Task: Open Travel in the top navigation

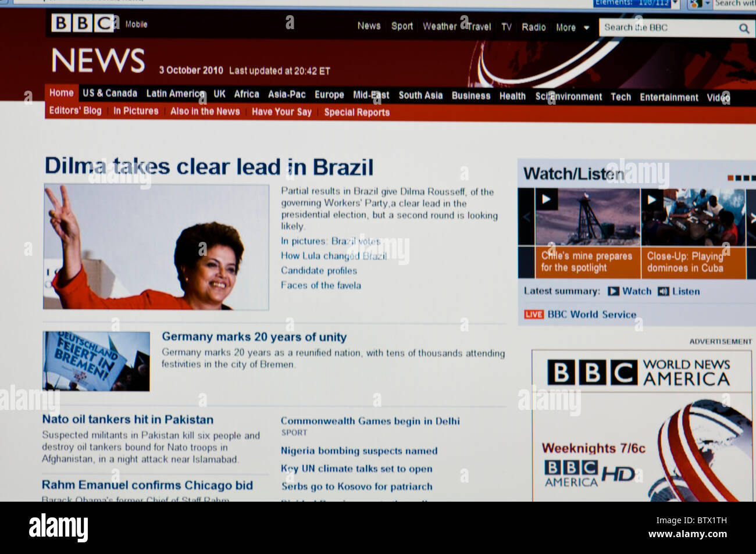Action: click(x=479, y=27)
